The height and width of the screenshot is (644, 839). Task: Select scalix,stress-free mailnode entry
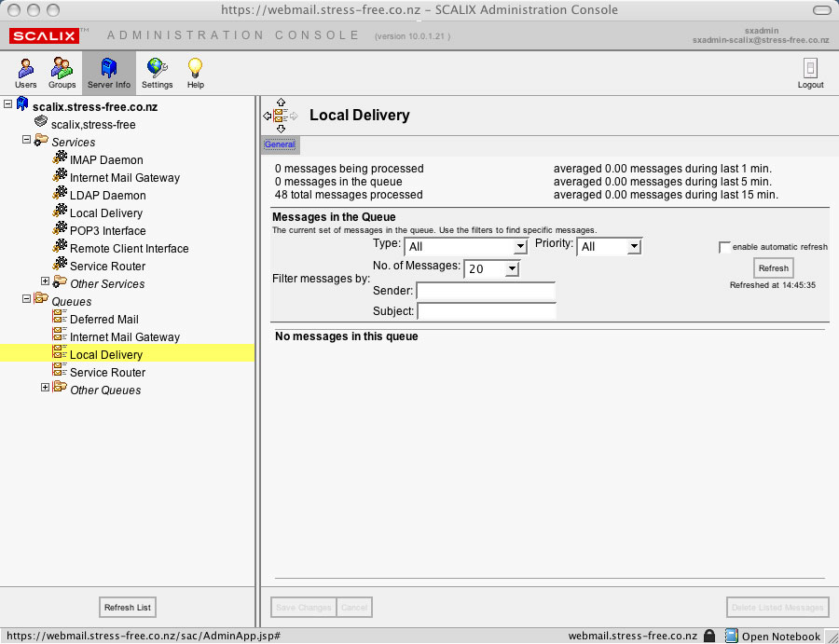93,125
